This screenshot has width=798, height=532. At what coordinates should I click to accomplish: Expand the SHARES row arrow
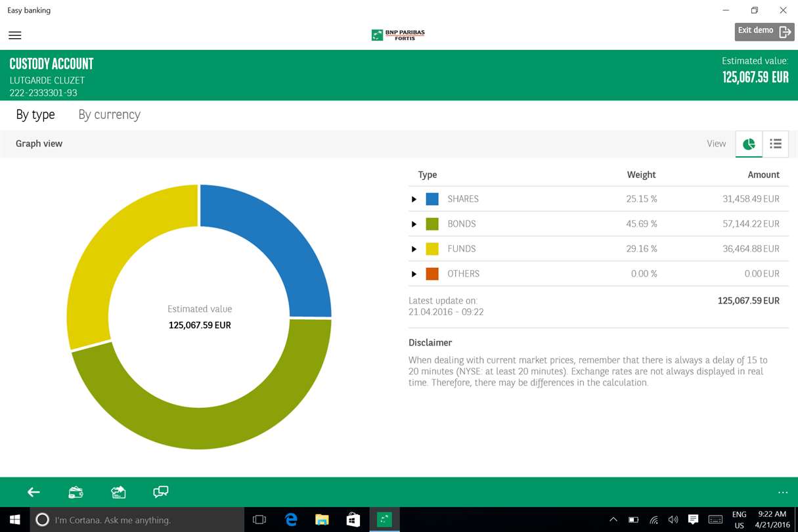(x=414, y=199)
